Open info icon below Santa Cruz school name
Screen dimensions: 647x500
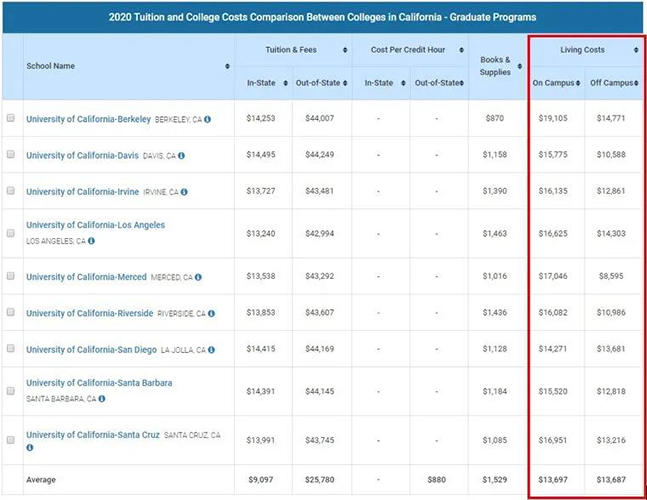click(x=30, y=447)
